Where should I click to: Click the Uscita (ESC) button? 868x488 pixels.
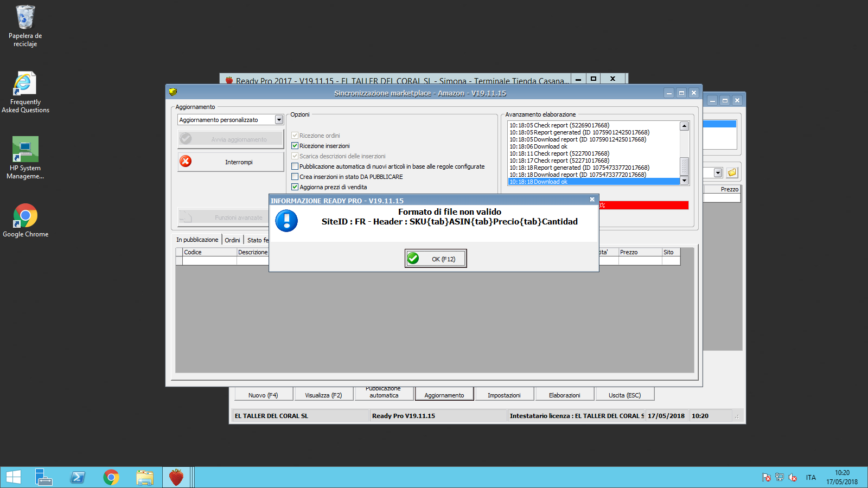(x=625, y=395)
